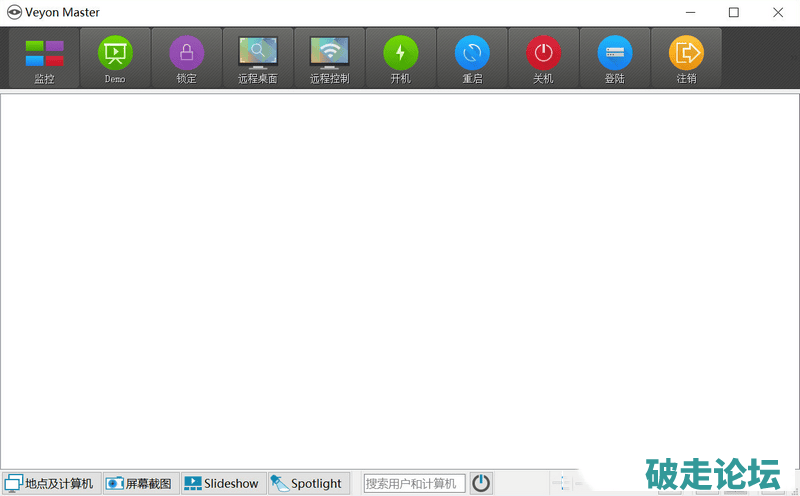The image size is (800, 496).
Task: Toggle the 地点及计算机 panel
Action: [50, 483]
